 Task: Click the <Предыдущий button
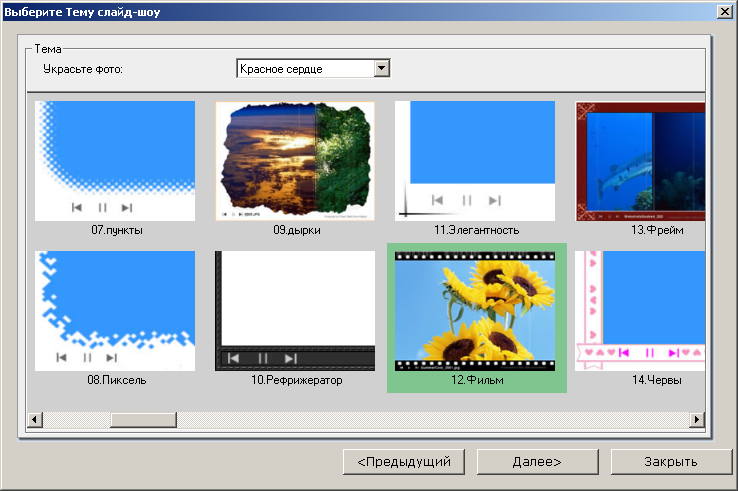404,462
